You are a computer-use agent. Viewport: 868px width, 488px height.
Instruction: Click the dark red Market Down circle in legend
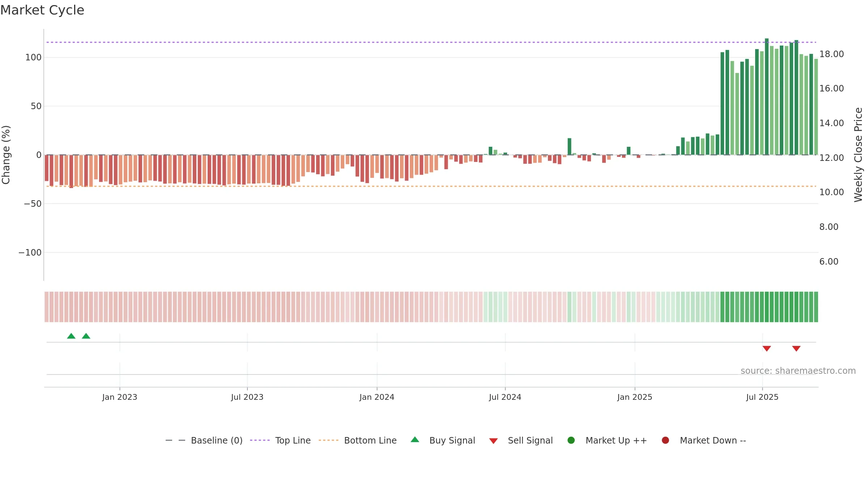click(665, 440)
